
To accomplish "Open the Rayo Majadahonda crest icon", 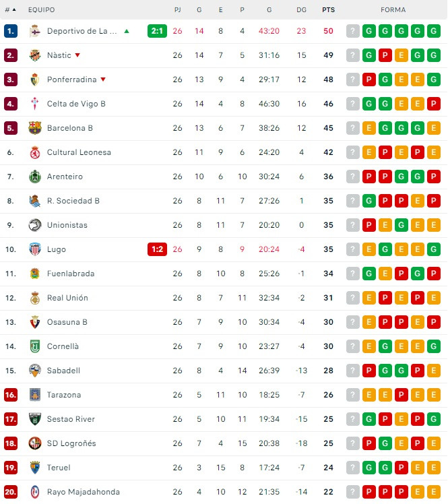I will click(35, 492).
